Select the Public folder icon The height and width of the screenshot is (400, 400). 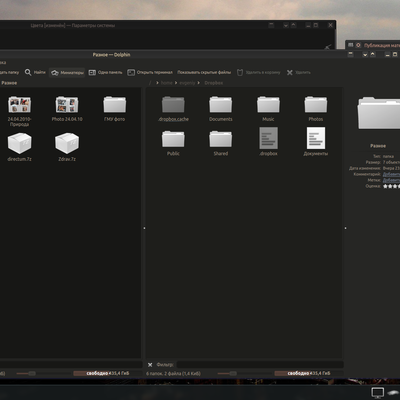pos(173,139)
